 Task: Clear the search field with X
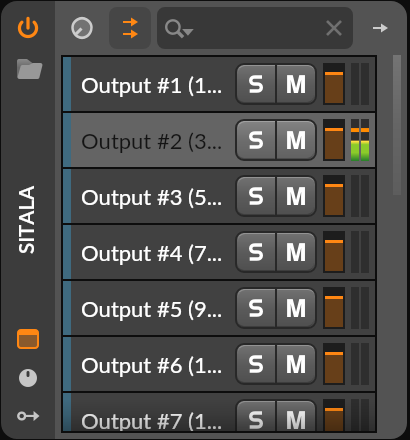coord(334,28)
